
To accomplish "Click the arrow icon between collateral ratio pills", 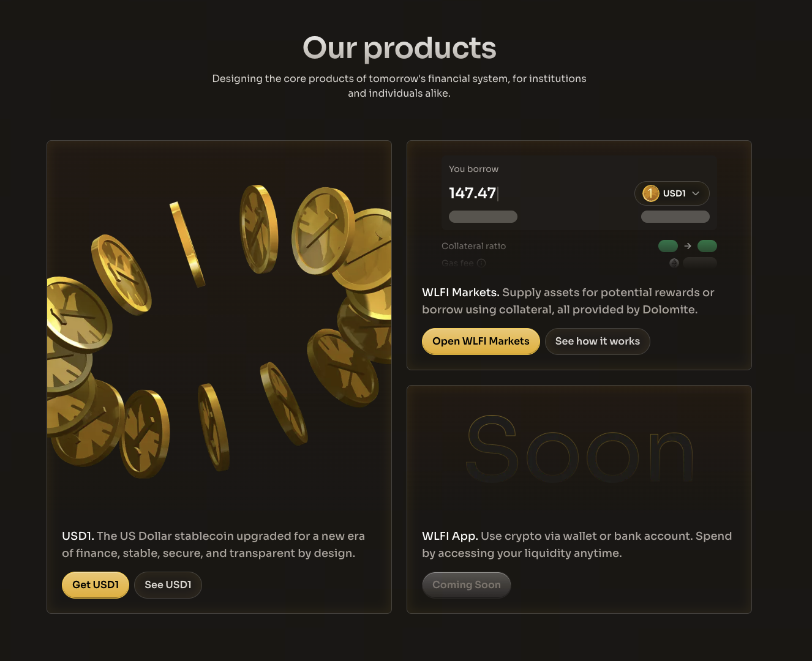I will click(x=688, y=246).
